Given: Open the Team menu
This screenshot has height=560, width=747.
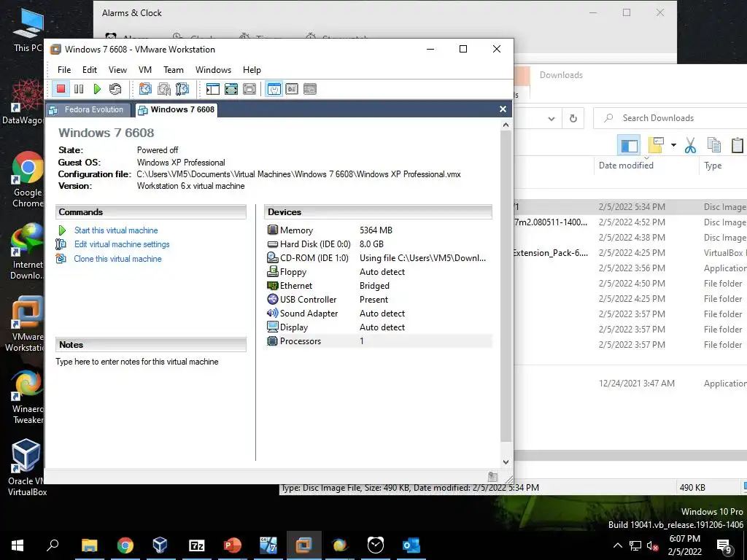Looking at the screenshot, I should (x=174, y=70).
